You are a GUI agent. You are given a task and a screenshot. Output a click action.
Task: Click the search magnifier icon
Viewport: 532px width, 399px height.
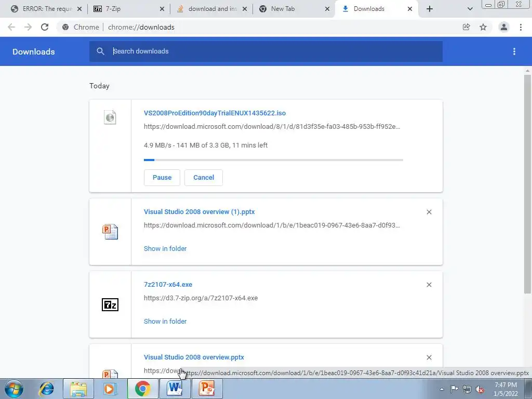click(100, 51)
